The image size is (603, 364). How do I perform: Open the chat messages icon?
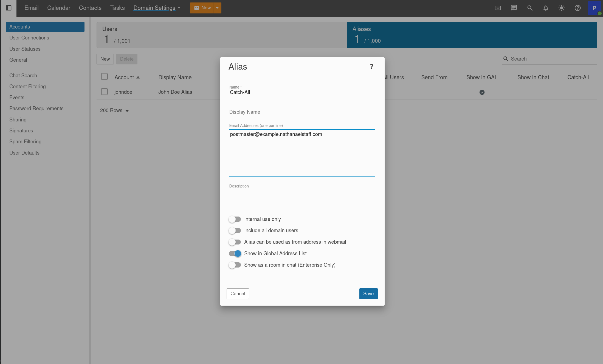point(514,8)
